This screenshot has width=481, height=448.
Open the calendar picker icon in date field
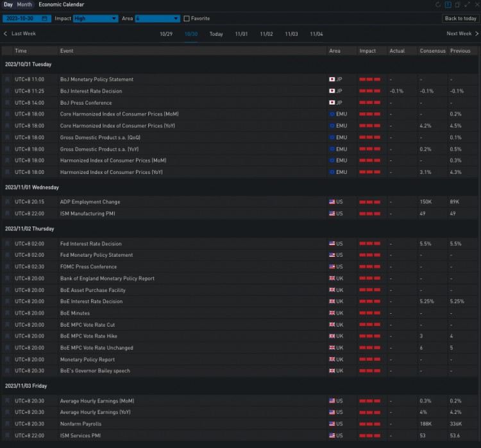44,19
